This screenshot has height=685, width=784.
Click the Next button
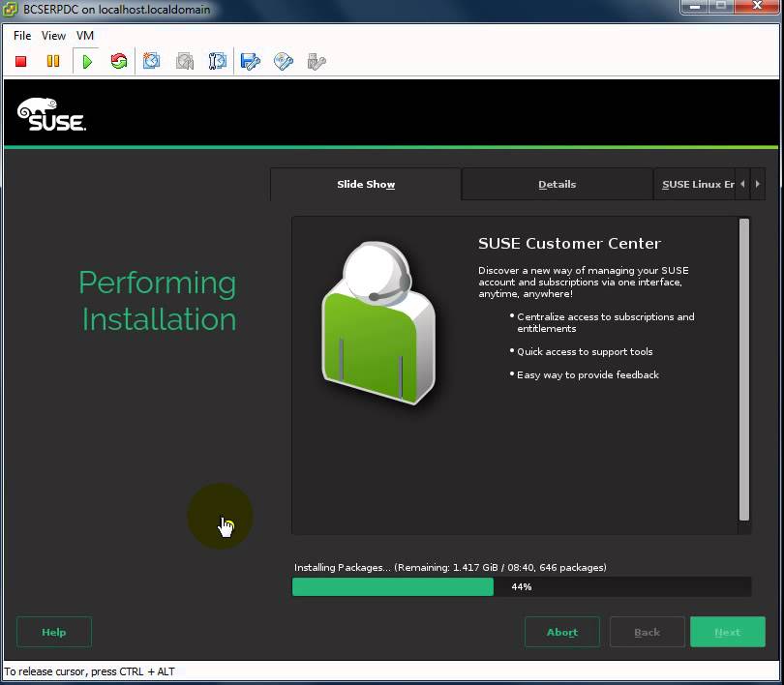[x=728, y=632]
